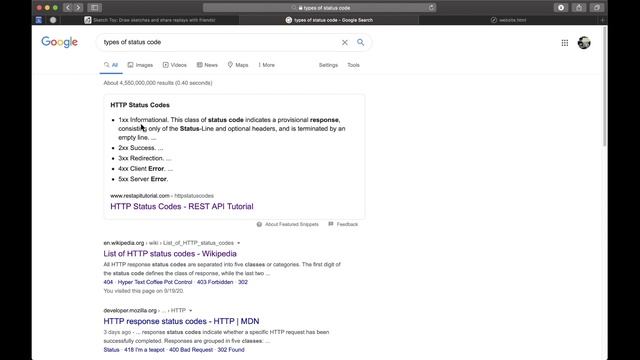Screen dimensions: 640x360
Task: Submit search with magnifier icon
Action: (360, 42)
